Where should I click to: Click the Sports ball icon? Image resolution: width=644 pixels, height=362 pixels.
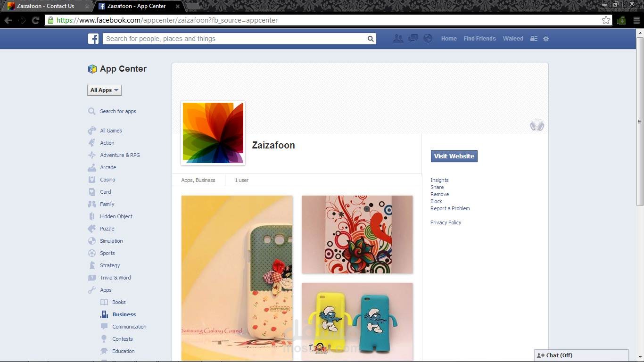coord(92,253)
